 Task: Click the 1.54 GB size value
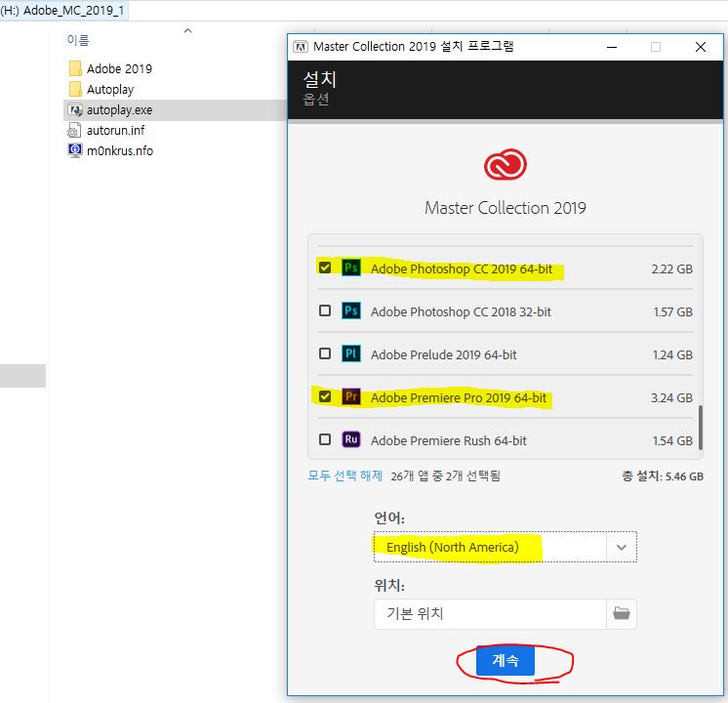click(x=672, y=440)
